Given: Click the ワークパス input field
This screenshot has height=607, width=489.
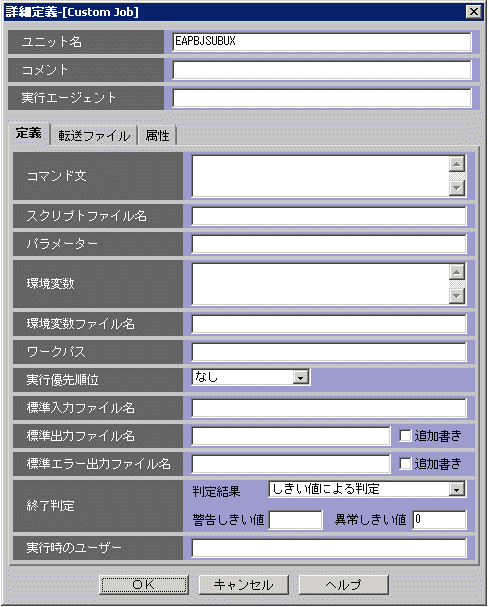Looking at the screenshot, I should [x=329, y=352].
